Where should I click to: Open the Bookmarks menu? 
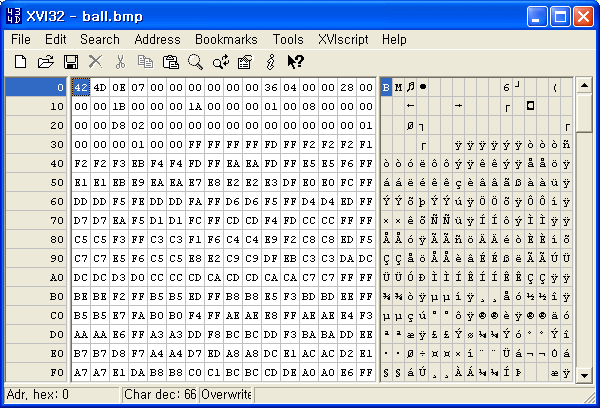(226, 39)
